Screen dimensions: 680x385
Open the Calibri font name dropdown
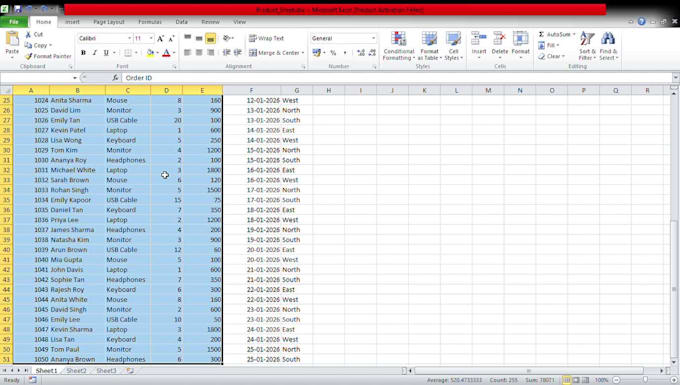point(129,39)
